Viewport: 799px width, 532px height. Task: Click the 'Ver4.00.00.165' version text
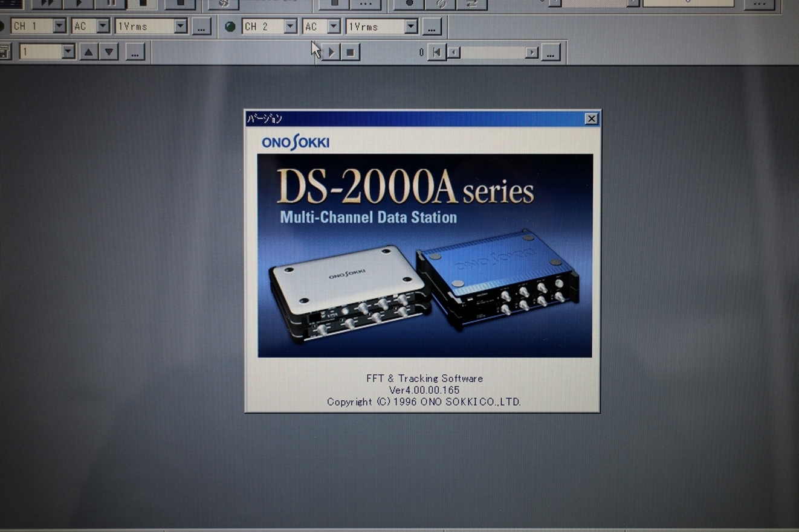pos(424,390)
